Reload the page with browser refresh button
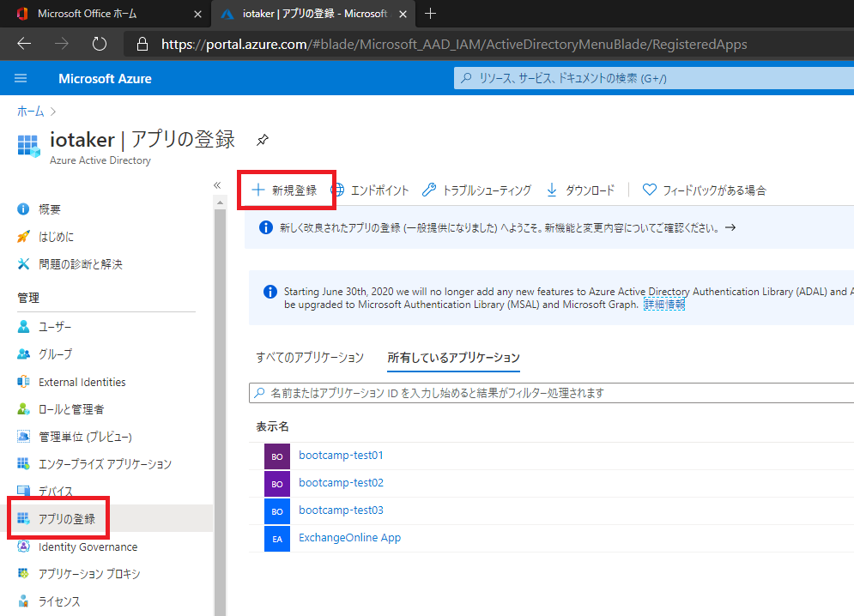Viewport: 854px width, 616px height. click(99, 44)
